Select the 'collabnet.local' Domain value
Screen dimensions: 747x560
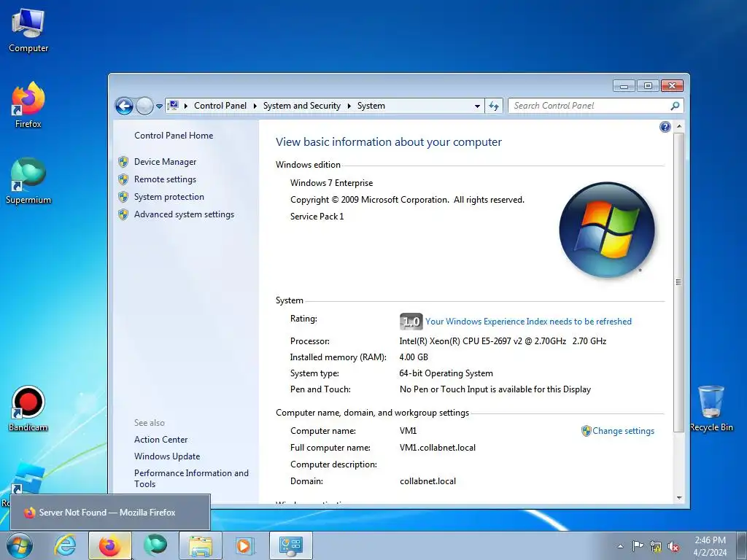[x=427, y=481]
